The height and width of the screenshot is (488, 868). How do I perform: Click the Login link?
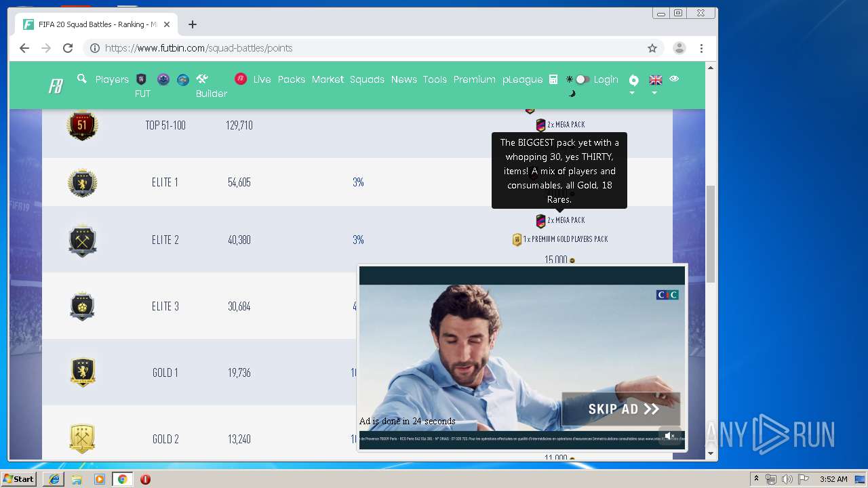606,79
